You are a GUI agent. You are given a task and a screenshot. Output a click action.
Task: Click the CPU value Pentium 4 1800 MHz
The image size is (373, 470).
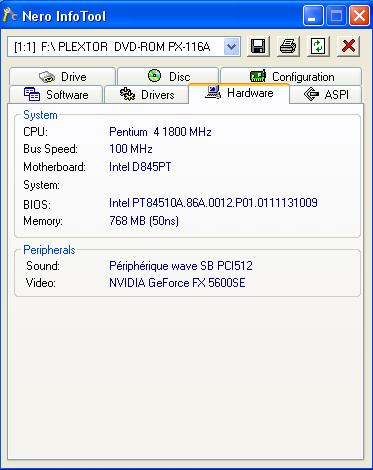(x=160, y=132)
